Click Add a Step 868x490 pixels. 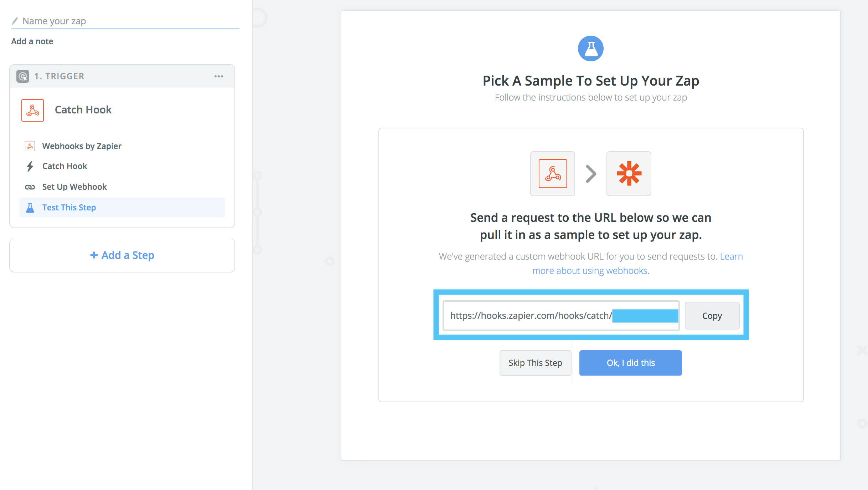click(122, 255)
